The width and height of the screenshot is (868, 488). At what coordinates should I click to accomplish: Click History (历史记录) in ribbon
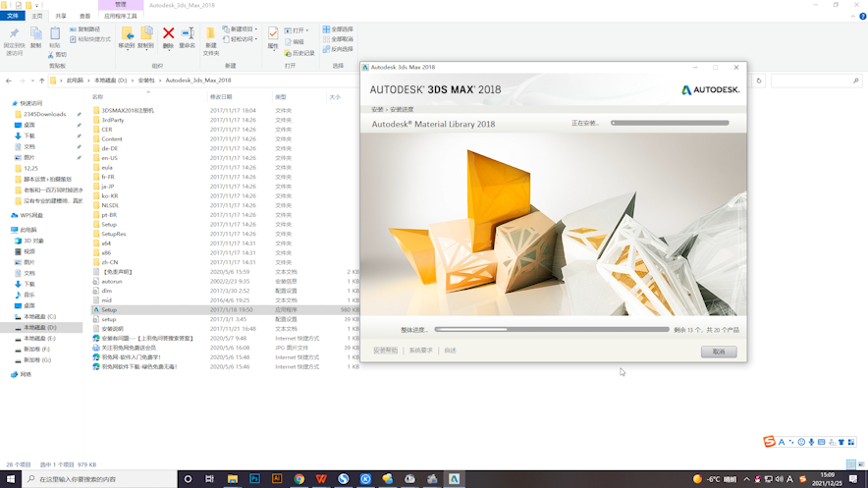tap(299, 53)
